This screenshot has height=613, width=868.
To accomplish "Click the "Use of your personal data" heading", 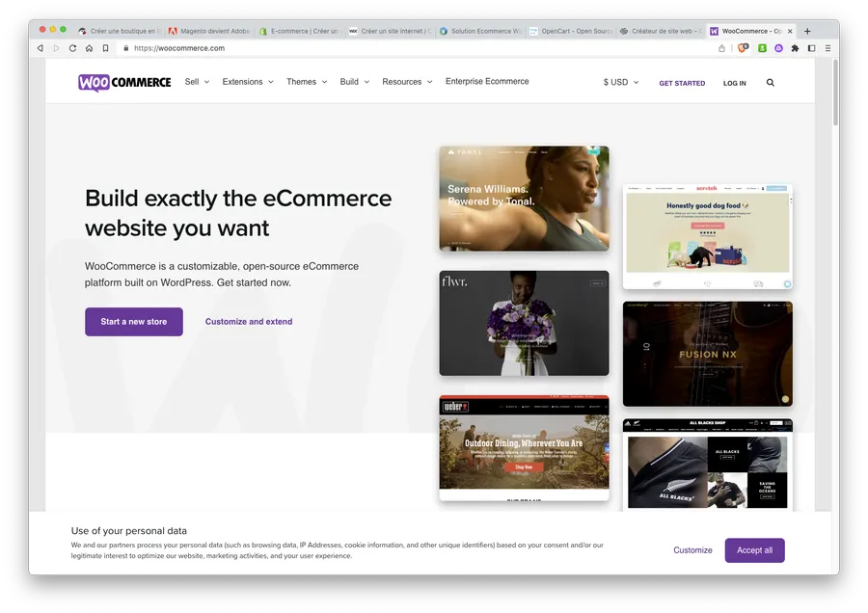I will coord(129,530).
